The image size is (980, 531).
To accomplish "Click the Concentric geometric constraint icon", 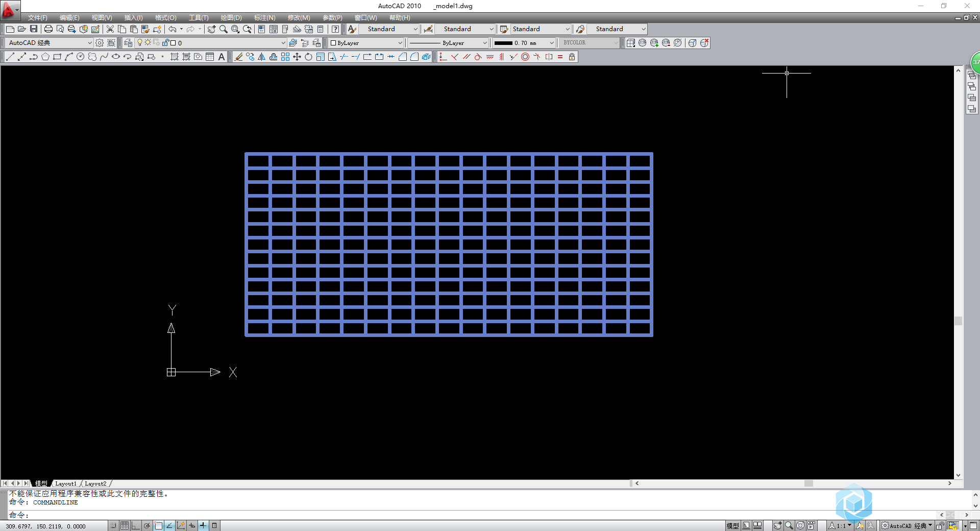I will click(x=525, y=57).
